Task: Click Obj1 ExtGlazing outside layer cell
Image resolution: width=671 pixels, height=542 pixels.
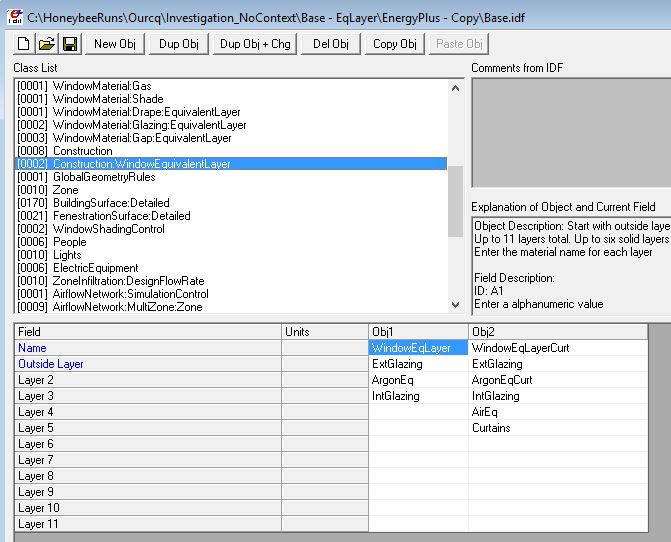Action: 418,364
